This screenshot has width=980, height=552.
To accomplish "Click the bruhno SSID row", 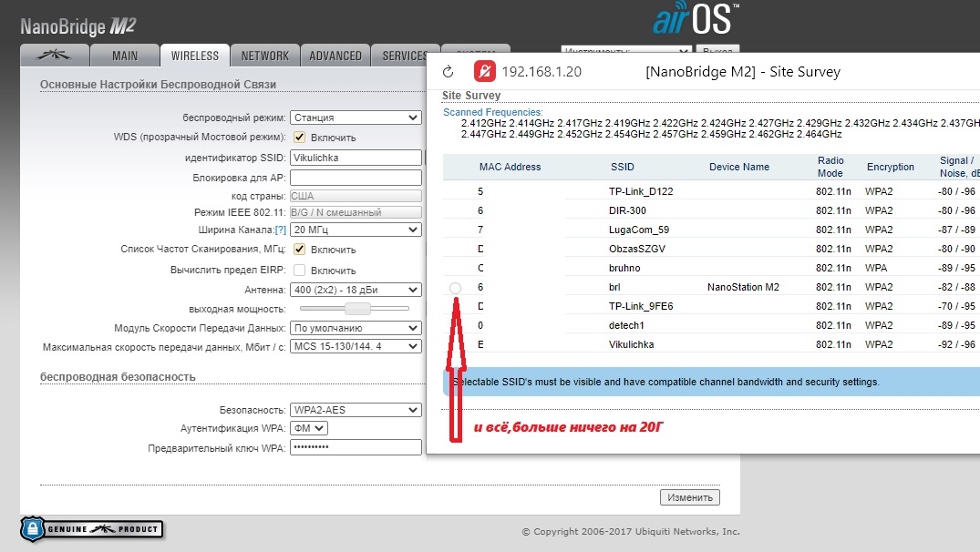I will [624, 268].
